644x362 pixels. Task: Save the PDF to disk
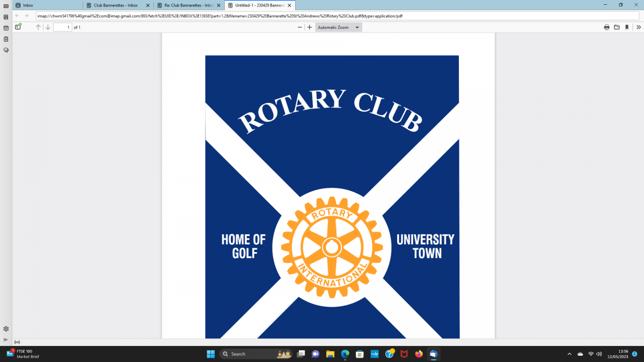pos(617,27)
